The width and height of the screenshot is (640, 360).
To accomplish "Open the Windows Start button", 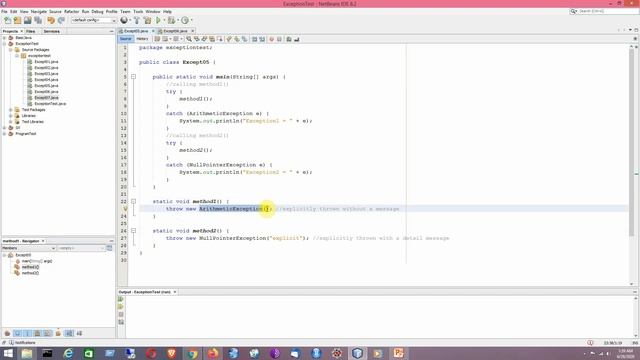I will [8, 353].
